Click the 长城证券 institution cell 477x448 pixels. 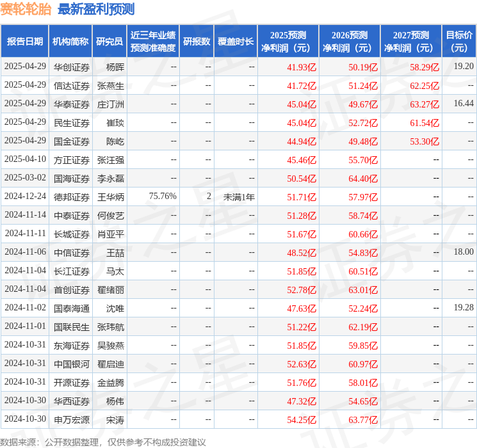(72, 234)
